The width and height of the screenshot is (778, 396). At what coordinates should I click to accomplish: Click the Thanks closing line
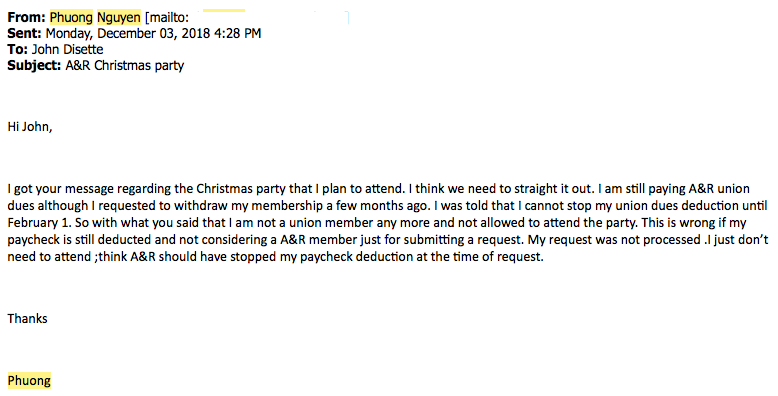click(x=27, y=319)
